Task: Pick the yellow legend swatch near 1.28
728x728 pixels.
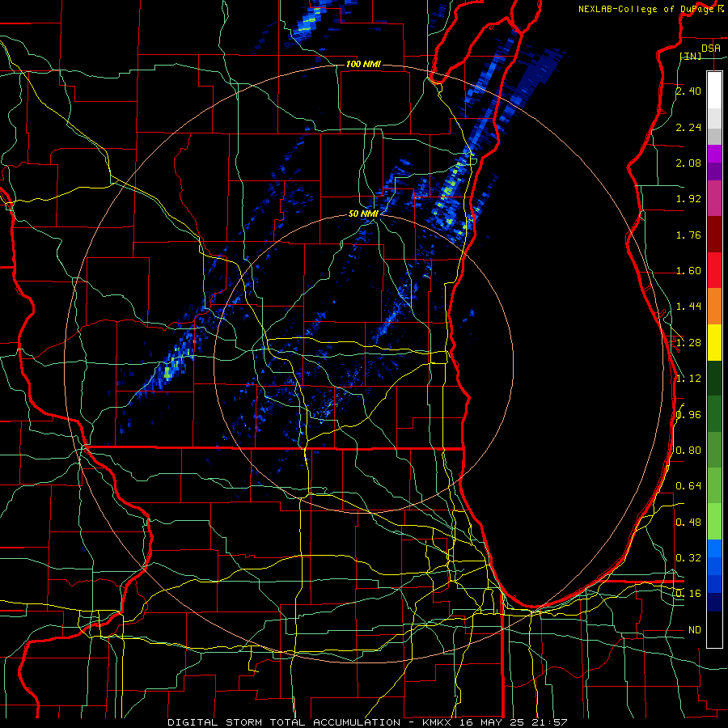Action: click(714, 342)
